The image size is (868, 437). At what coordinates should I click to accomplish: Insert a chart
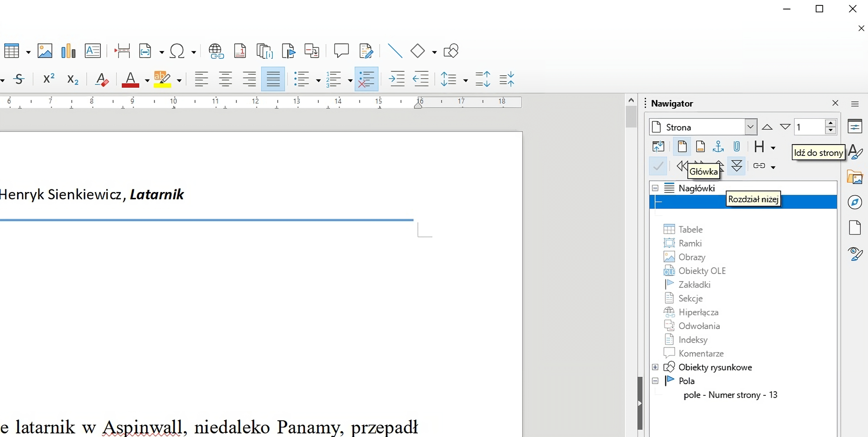tap(68, 51)
